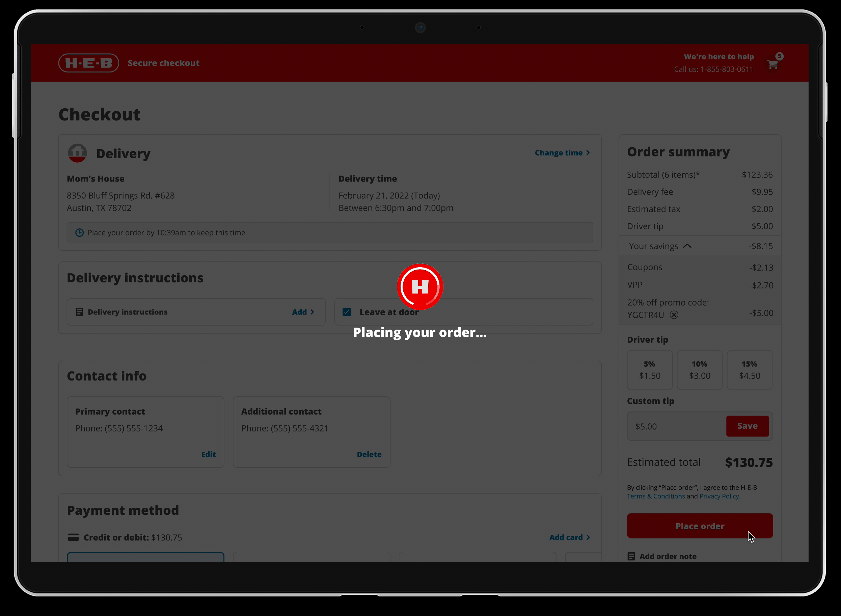841x616 pixels.
Task: Select the 10% driver tip
Action: coord(700,370)
